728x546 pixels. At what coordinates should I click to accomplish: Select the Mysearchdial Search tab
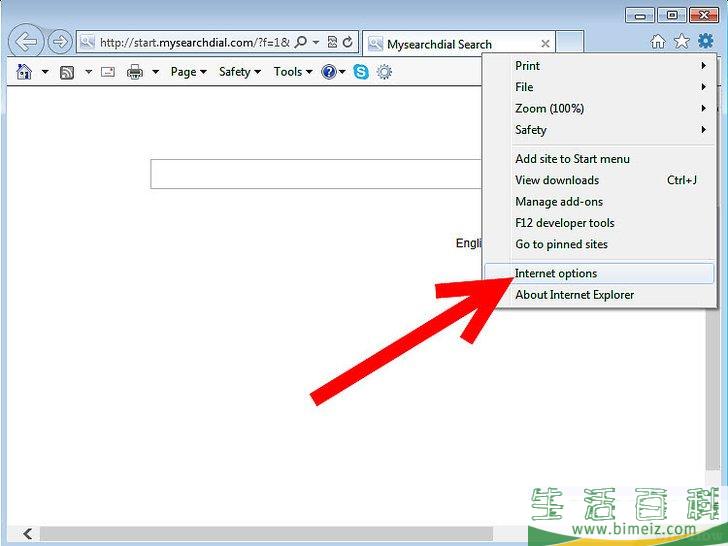pyautogui.click(x=459, y=43)
